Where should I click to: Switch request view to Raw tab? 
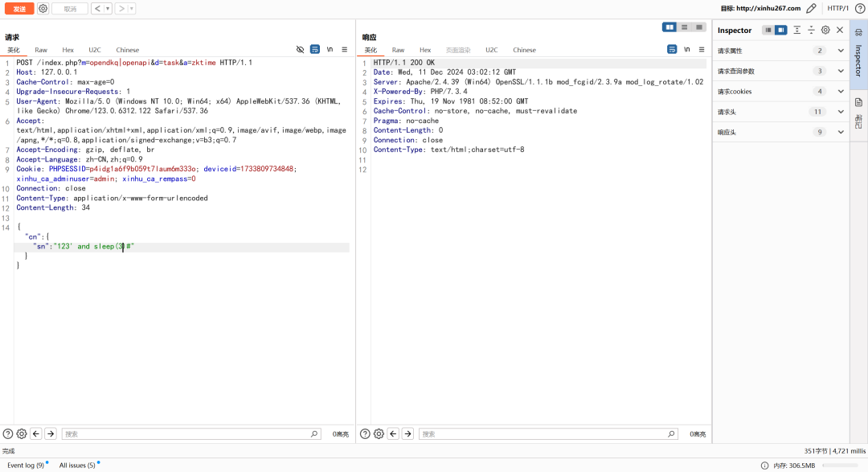click(41, 50)
